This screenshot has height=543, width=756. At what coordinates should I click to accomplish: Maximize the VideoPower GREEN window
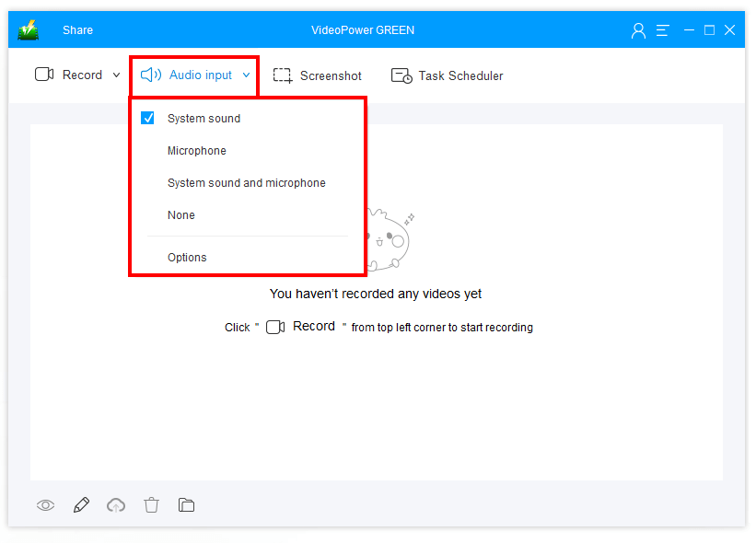709,29
